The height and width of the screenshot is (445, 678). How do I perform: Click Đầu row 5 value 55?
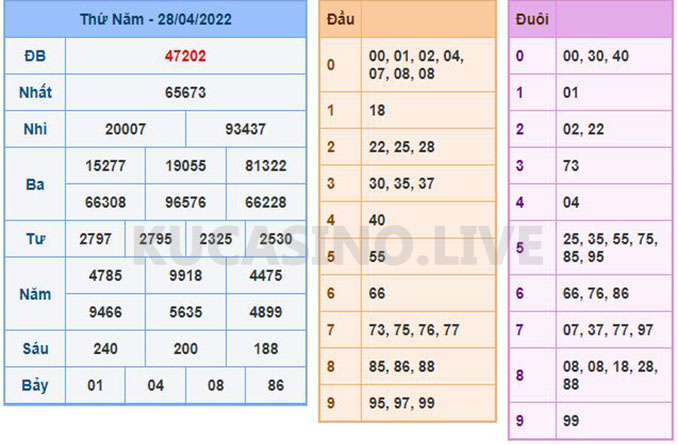click(x=377, y=257)
